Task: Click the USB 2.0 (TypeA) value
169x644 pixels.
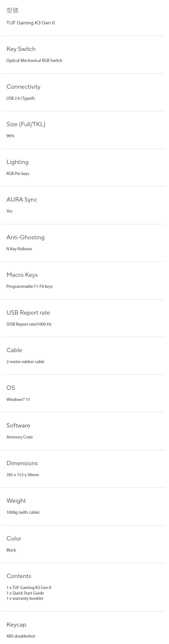Action: click(x=21, y=98)
